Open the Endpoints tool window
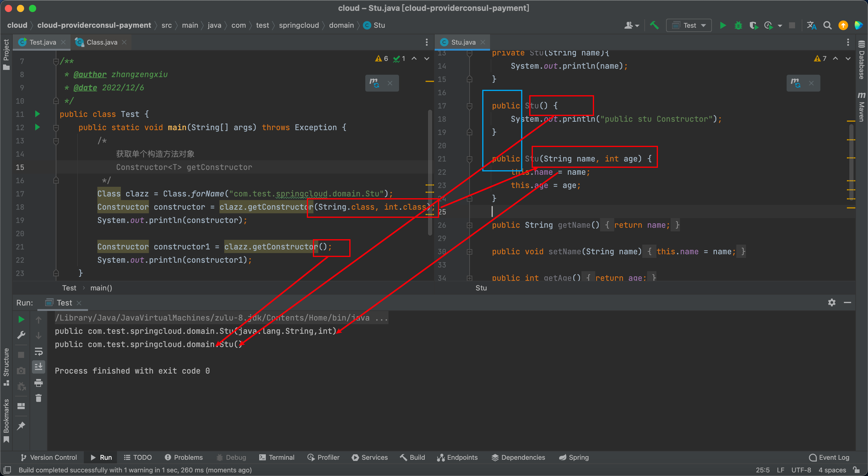Screen dimensions: 868x476 click(457, 457)
